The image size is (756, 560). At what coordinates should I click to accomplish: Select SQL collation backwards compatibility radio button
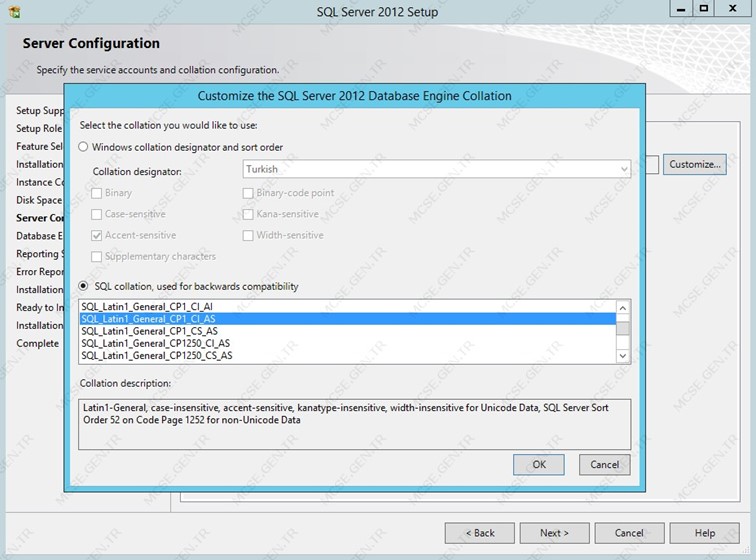[x=83, y=286]
